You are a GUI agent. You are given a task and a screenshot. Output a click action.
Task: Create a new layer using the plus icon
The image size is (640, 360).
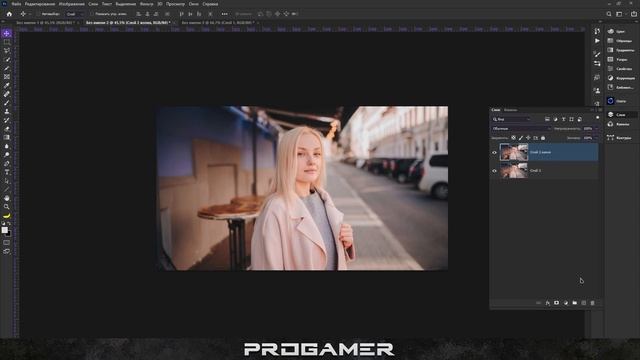pyautogui.click(x=584, y=303)
